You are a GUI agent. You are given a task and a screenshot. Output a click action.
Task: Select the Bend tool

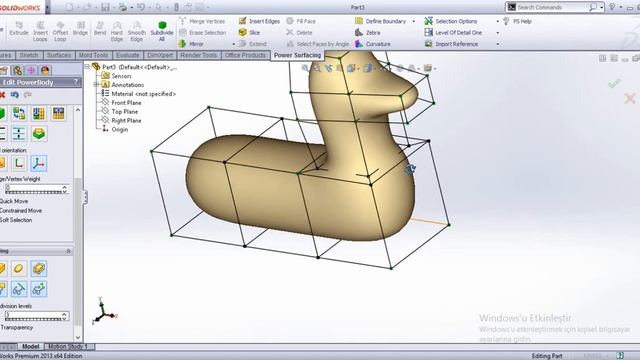[x=100, y=29]
